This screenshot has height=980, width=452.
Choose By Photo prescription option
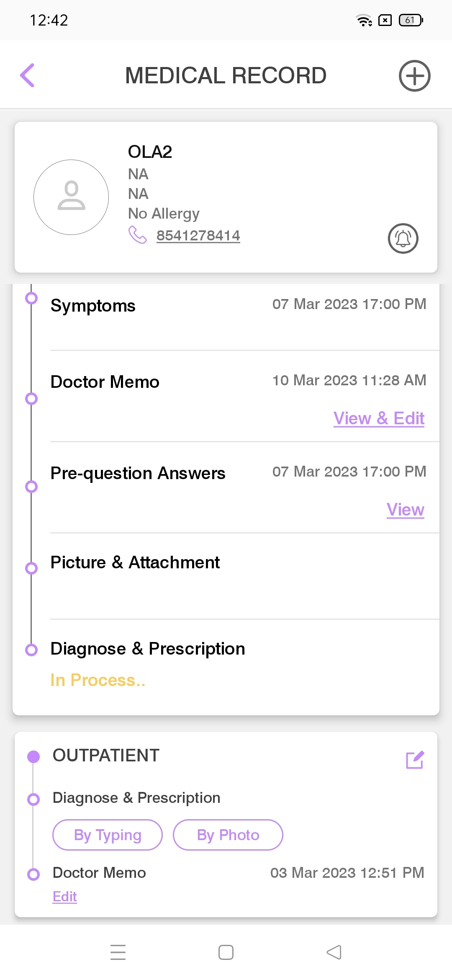click(228, 835)
